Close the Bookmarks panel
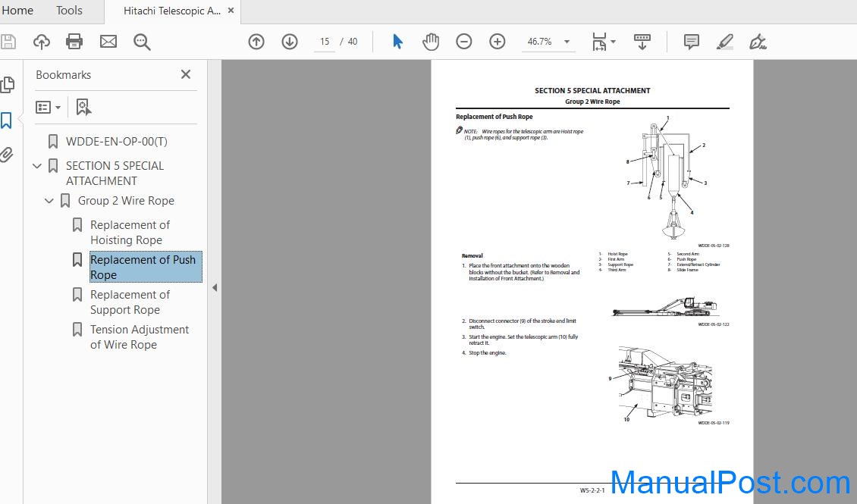Viewport: 857px width, 504px height. (x=186, y=74)
